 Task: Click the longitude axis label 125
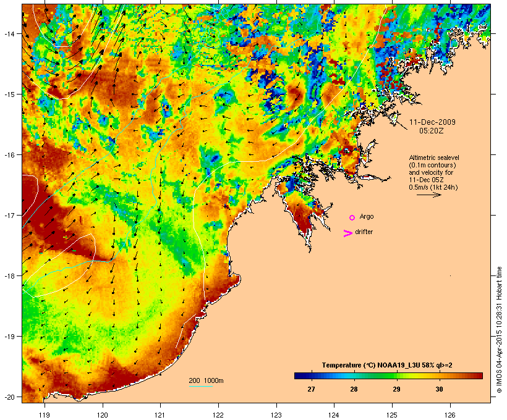392,415
